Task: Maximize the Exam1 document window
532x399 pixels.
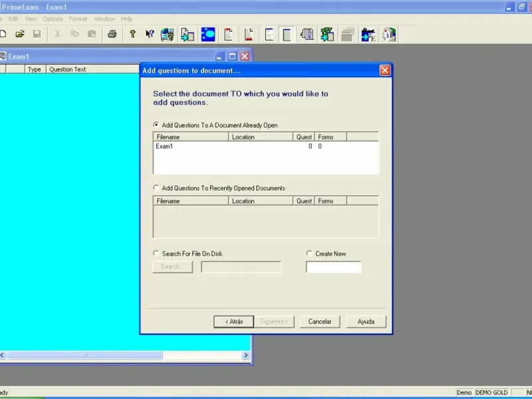Action: click(232, 57)
